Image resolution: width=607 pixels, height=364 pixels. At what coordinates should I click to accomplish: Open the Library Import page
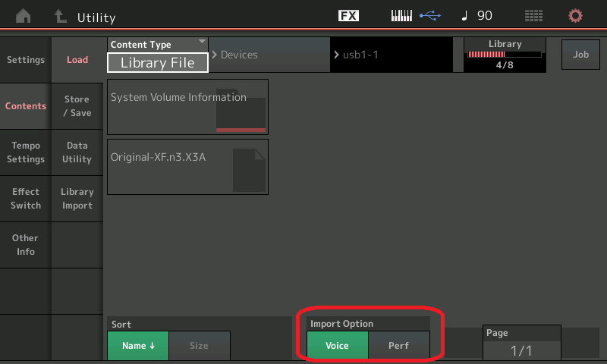[77, 199]
